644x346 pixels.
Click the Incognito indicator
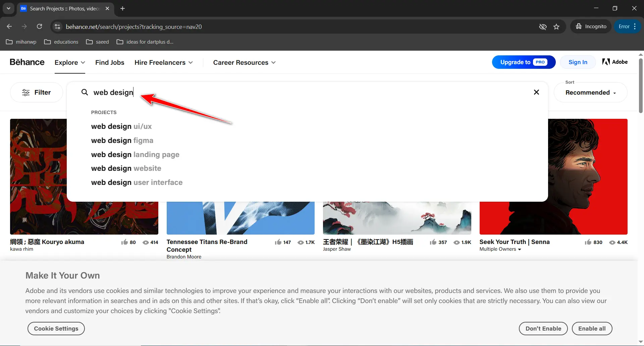click(591, 27)
